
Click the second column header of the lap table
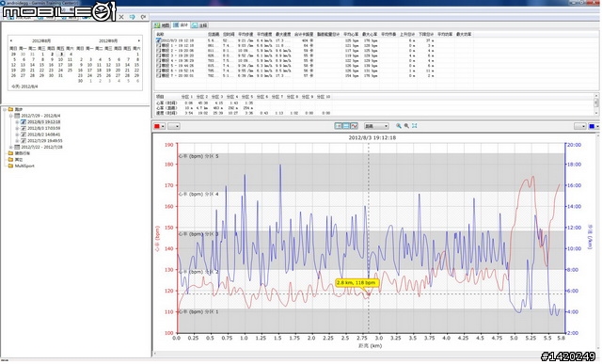click(214, 34)
